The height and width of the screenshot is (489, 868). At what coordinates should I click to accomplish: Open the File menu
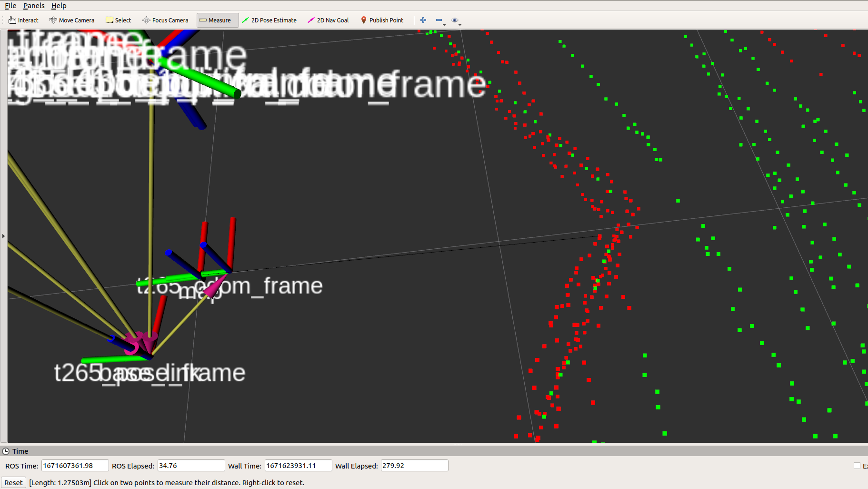pyautogui.click(x=10, y=6)
